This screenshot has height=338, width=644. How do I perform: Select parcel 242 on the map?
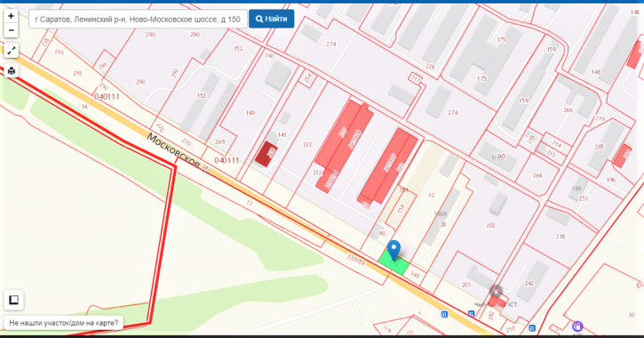[x=529, y=284]
